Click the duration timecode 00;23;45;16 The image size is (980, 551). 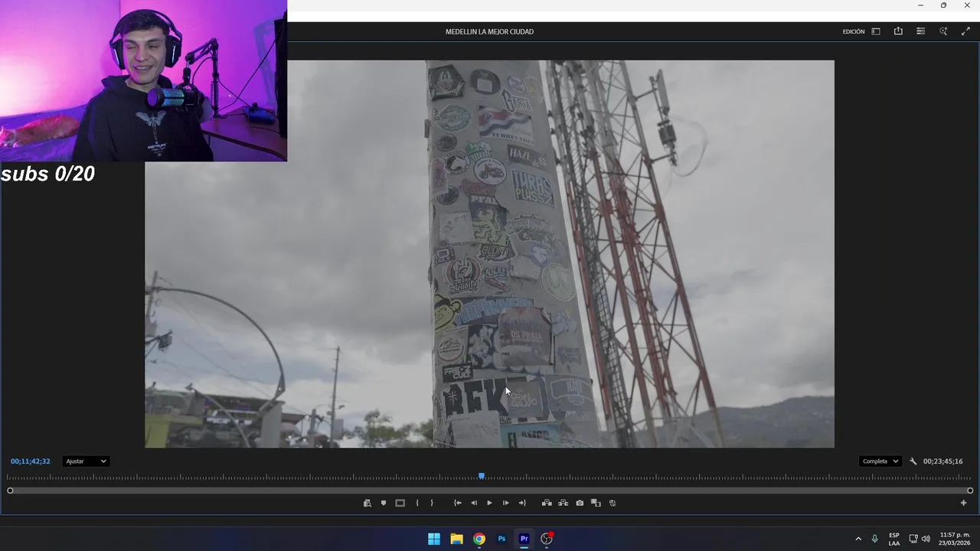pos(942,461)
